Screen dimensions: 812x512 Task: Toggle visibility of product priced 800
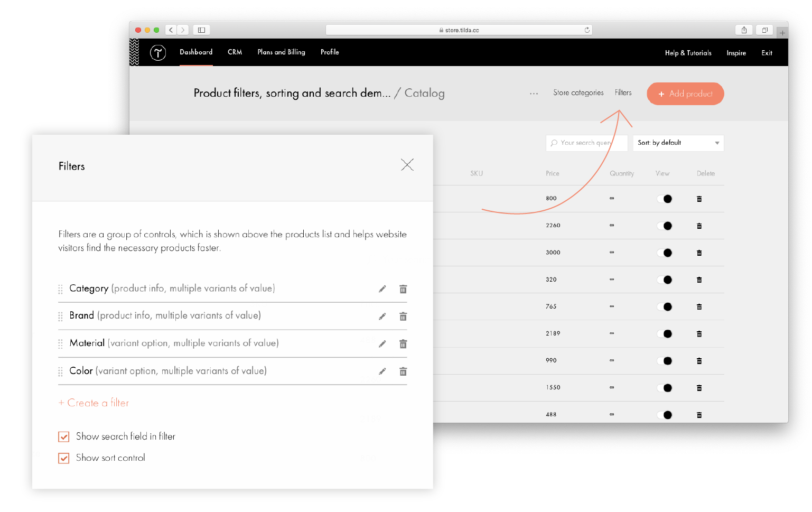(665, 199)
